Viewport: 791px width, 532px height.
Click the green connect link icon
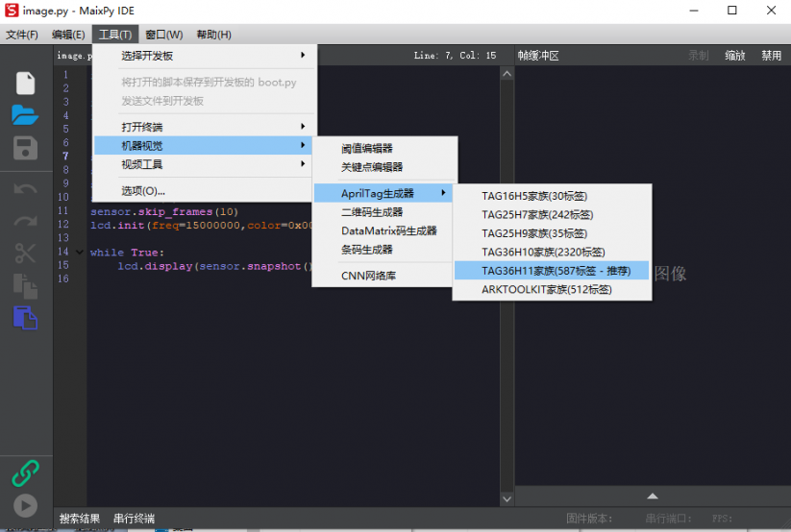(x=25, y=473)
